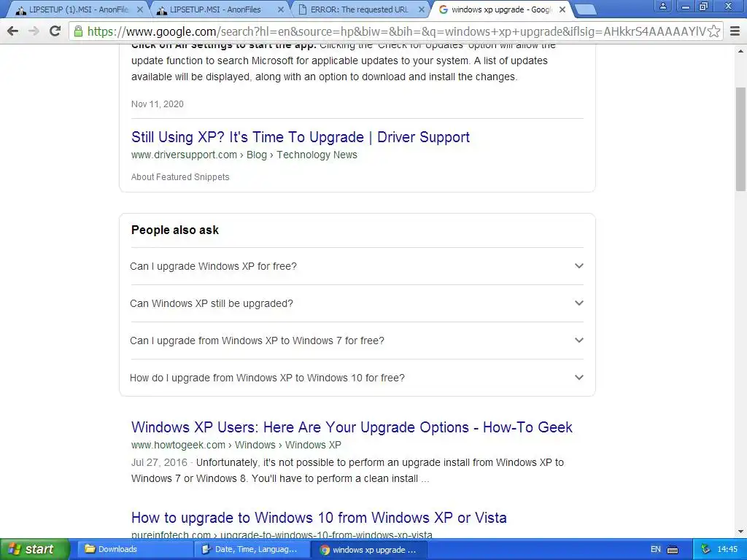The width and height of the screenshot is (747, 560).
Task: Open a new tab with the new-tab button
Action: pos(585,9)
